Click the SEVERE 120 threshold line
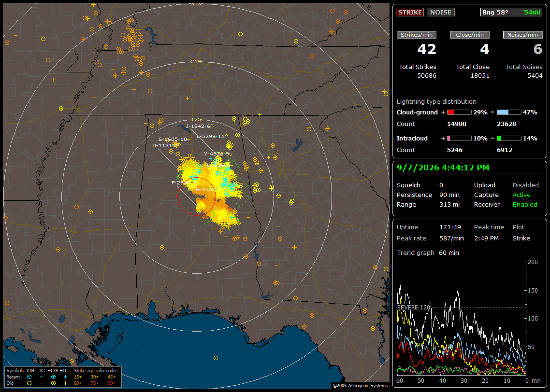This screenshot has width=550, height=392. (x=461, y=307)
